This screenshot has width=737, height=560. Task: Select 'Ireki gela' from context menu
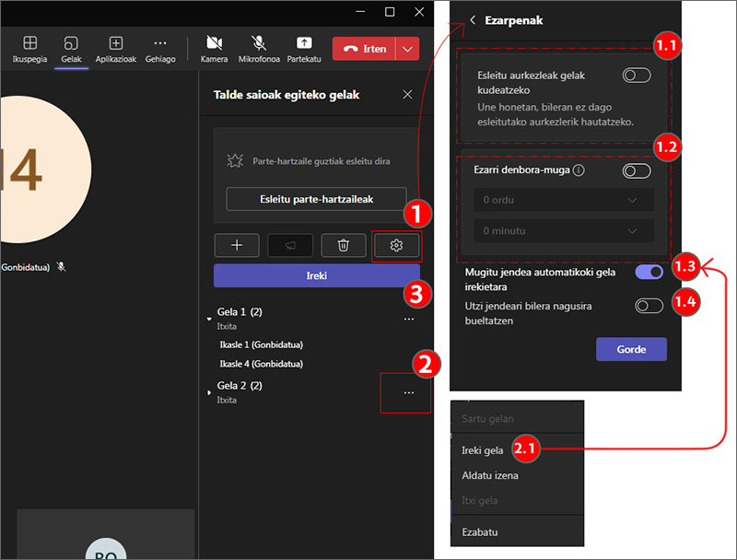click(483, 450)
